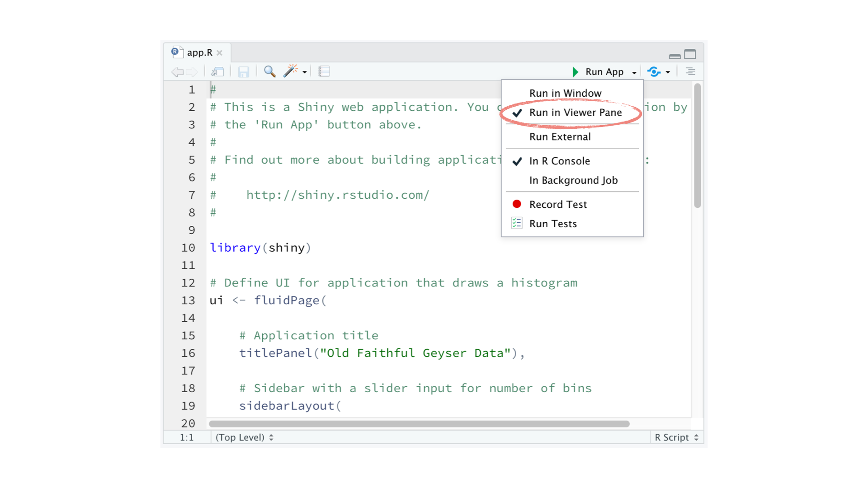This screenshot has height=488, width=868.
Task: Click the compile report icon
Action: [324, 71]
